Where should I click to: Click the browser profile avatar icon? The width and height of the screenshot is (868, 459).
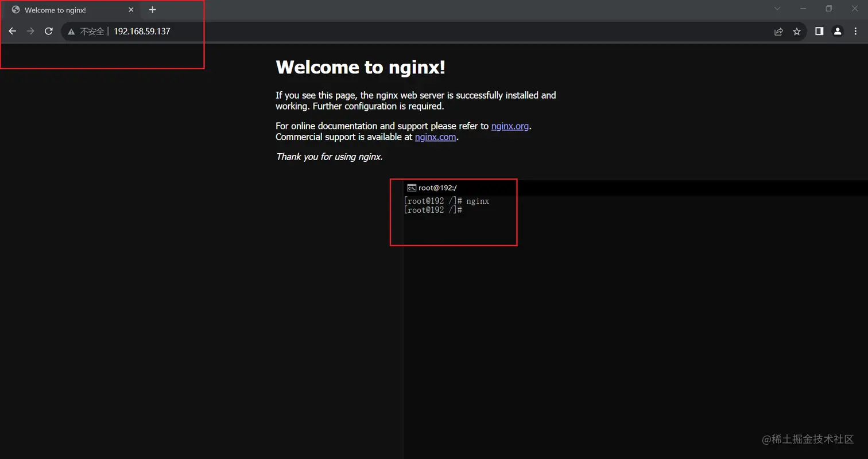point(838,32)
